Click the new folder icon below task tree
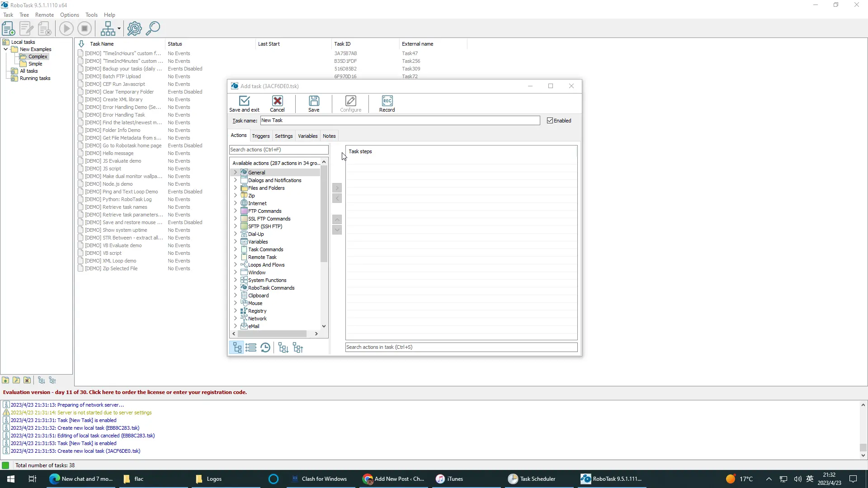 coord(5,380)
